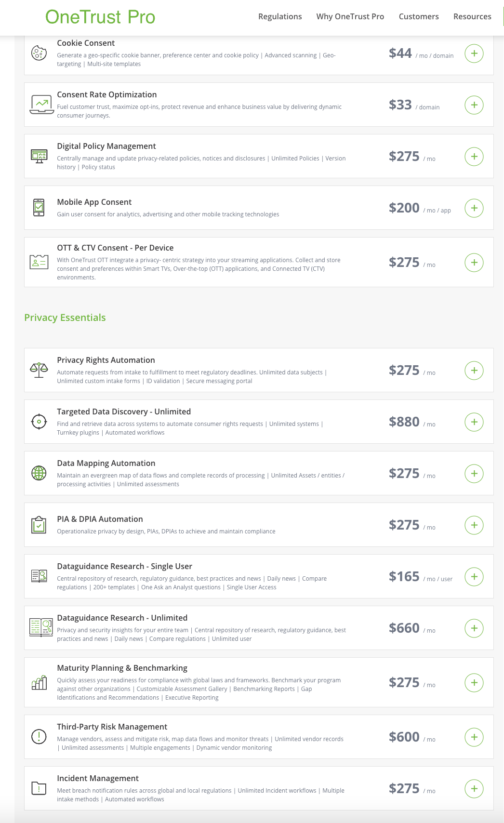Expand the Cookie Consent plus button

[x=475, y=53]
